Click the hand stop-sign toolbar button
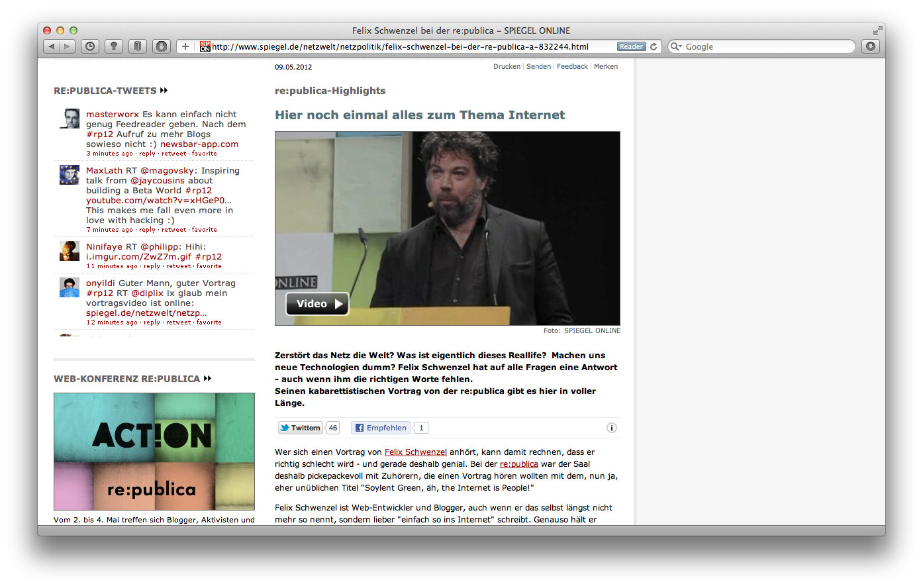The image size is (923, 588). coord(162,46)
